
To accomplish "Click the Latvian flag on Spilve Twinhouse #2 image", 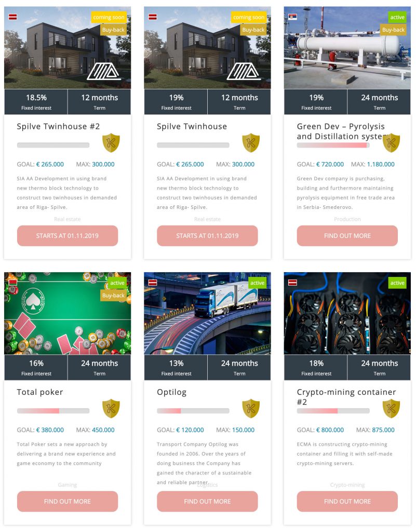I will pyautogui.click(x=12, y=17).
